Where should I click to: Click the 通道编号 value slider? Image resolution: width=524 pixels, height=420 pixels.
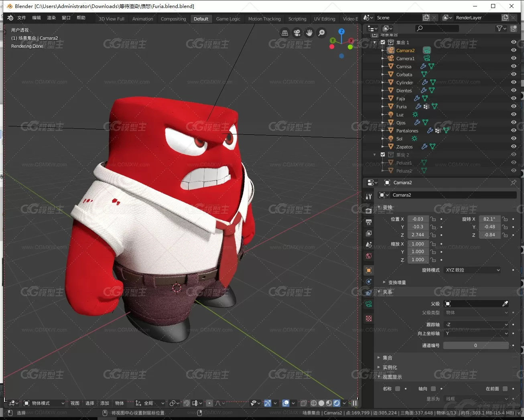[x=476, y=345]
